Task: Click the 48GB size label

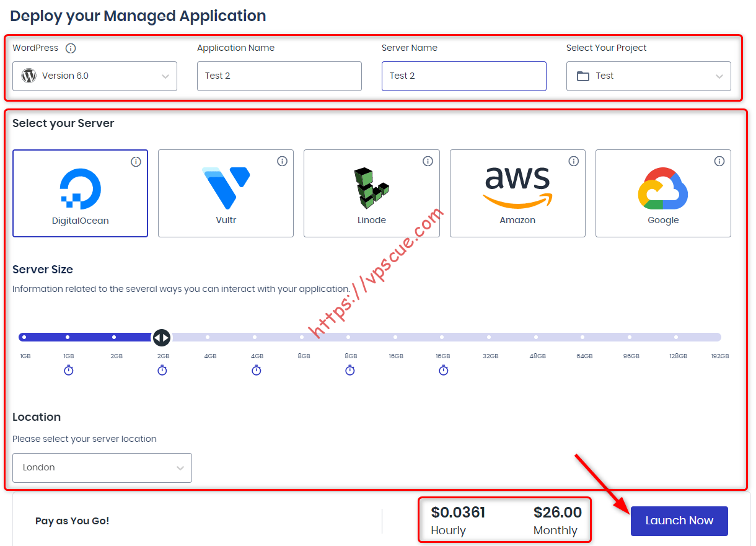Action: (537, 356)
